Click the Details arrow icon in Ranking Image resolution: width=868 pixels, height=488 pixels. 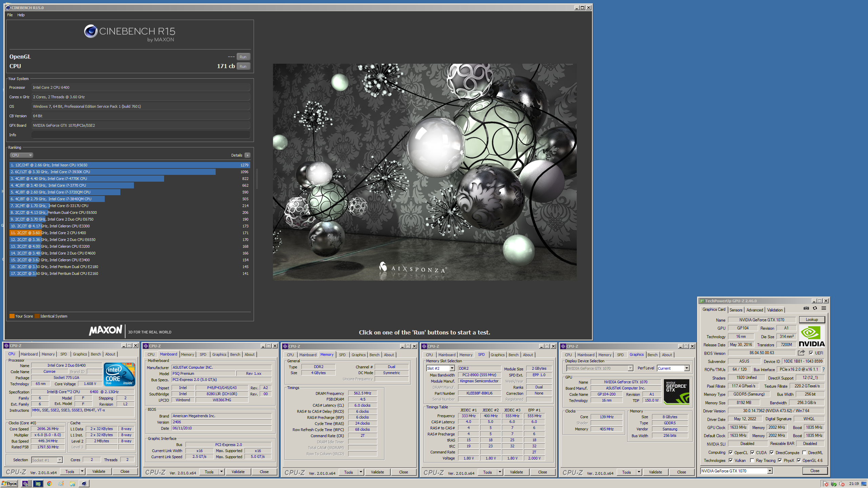tap(248, 155)
